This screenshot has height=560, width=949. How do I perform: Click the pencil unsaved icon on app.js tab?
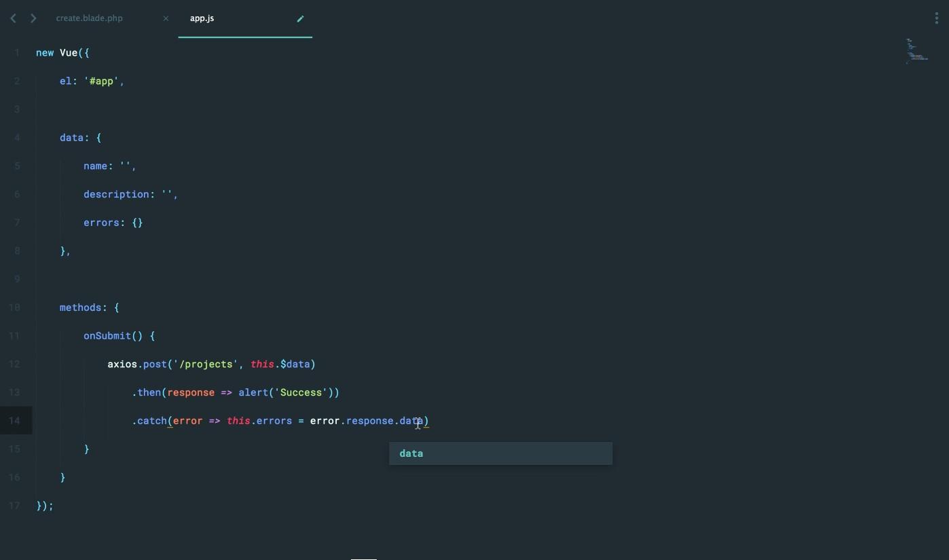[x=301, y=18]
